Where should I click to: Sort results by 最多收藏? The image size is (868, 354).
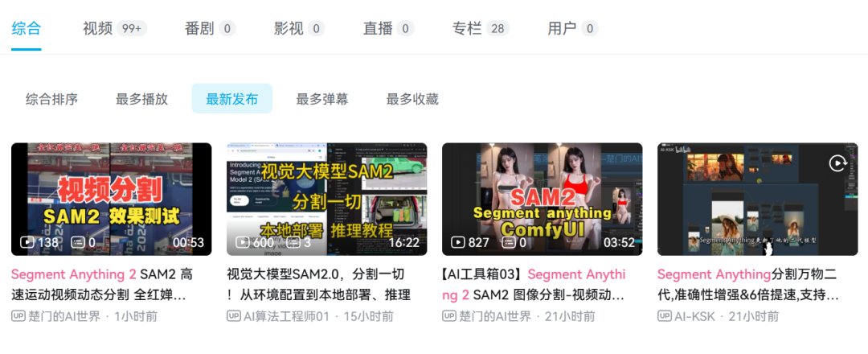pos(412,99)
